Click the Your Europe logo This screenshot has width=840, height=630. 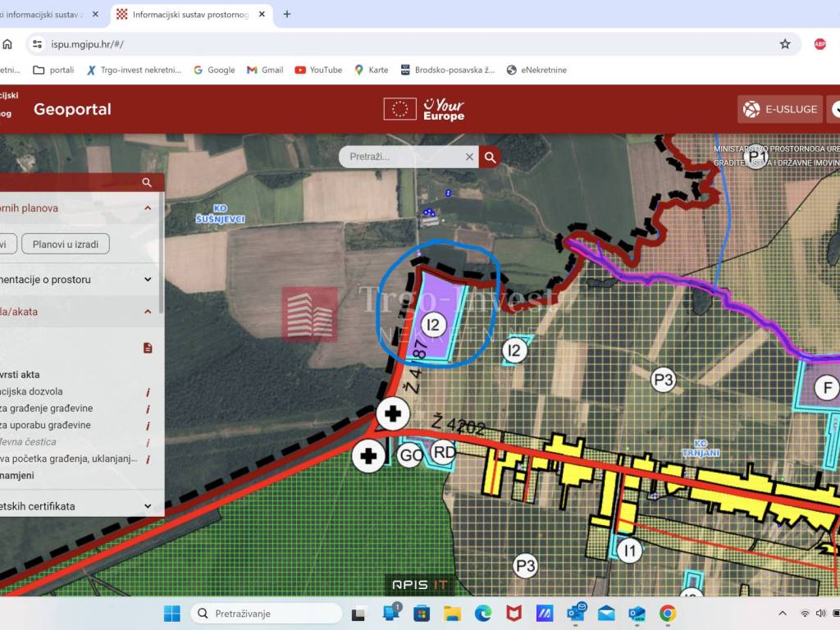(x=443, y=109)
